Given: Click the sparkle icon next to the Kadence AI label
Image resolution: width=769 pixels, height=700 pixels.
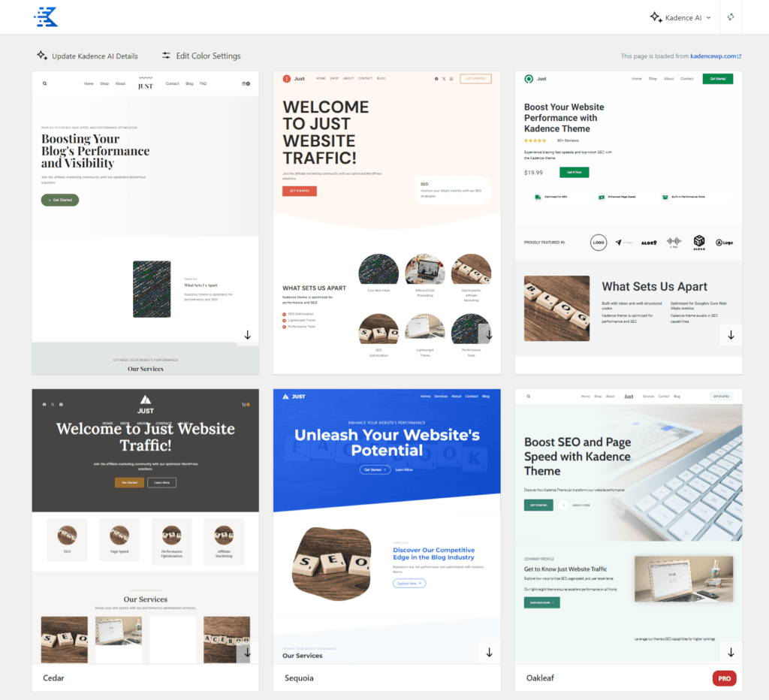Looking at the screenshot, I should point(656,17).
